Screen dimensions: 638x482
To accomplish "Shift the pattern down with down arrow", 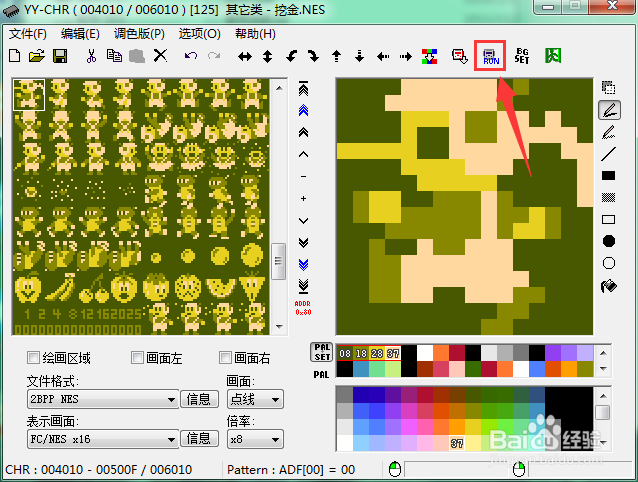I will (x=359, y=56).
